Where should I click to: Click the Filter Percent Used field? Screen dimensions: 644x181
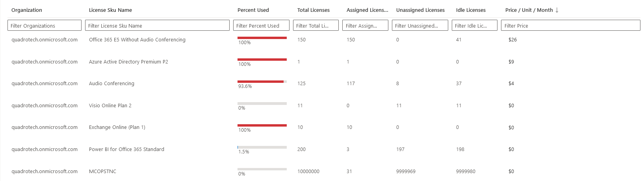(261, 26)
